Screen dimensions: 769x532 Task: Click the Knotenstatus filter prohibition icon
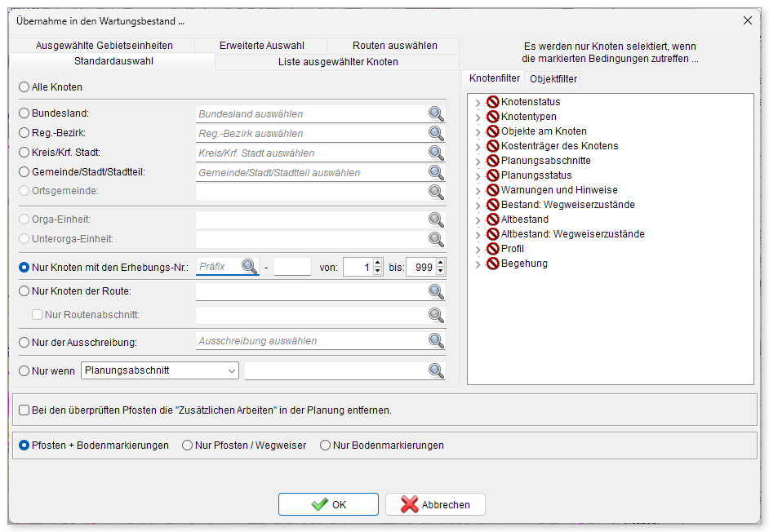pyautogui.click(x=492, y=102)
